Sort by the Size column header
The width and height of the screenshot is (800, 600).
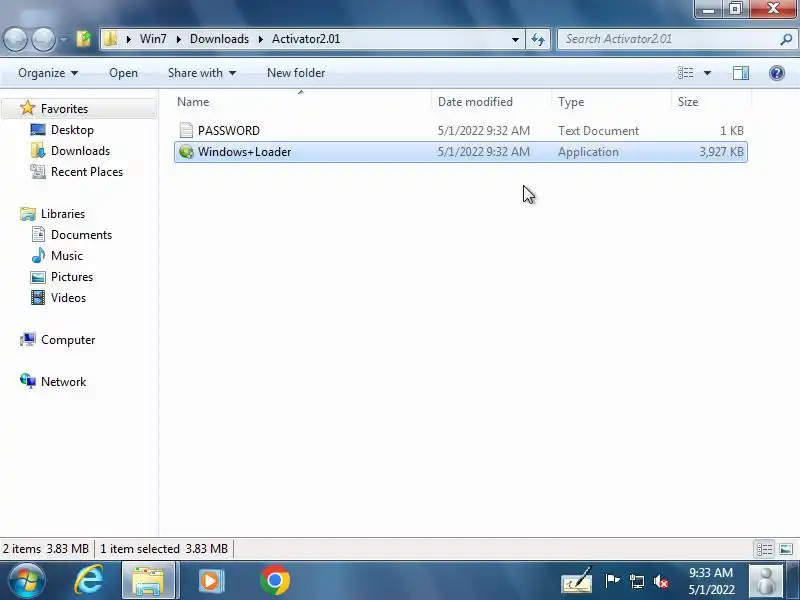711,102
